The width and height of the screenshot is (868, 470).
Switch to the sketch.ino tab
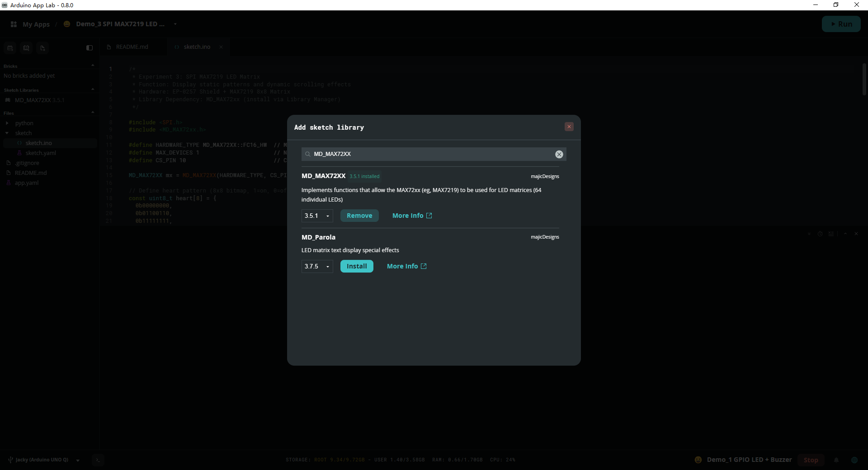(x=197, y=47)
